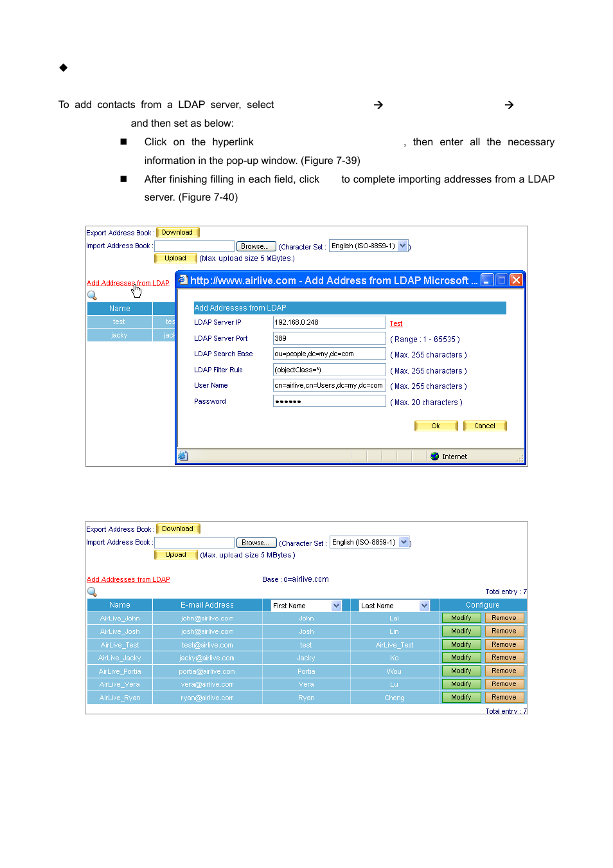Close the Add Address from LDAP popup
613x868 pixels.
tap(516, 280)
